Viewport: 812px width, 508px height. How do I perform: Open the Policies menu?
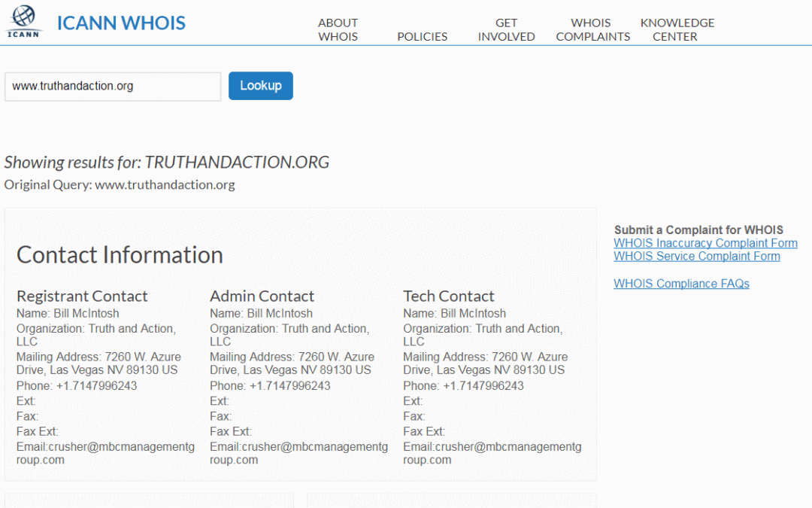pos(422,36)
